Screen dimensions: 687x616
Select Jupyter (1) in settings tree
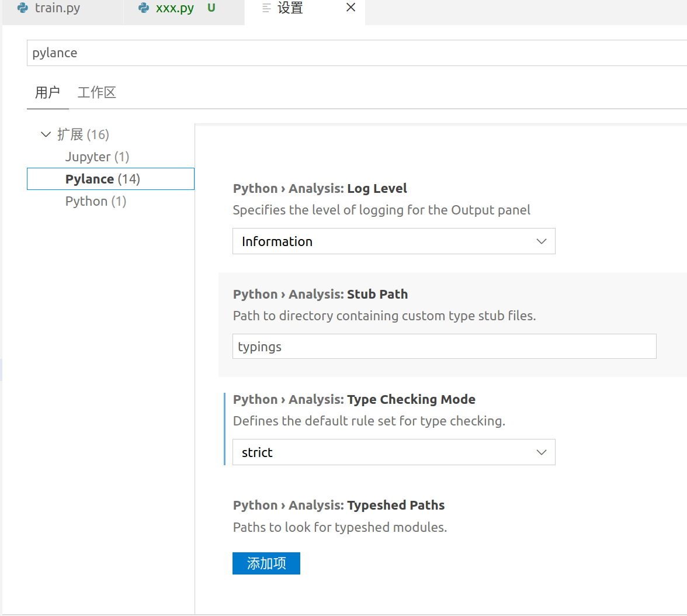click(x=97, y=157)
